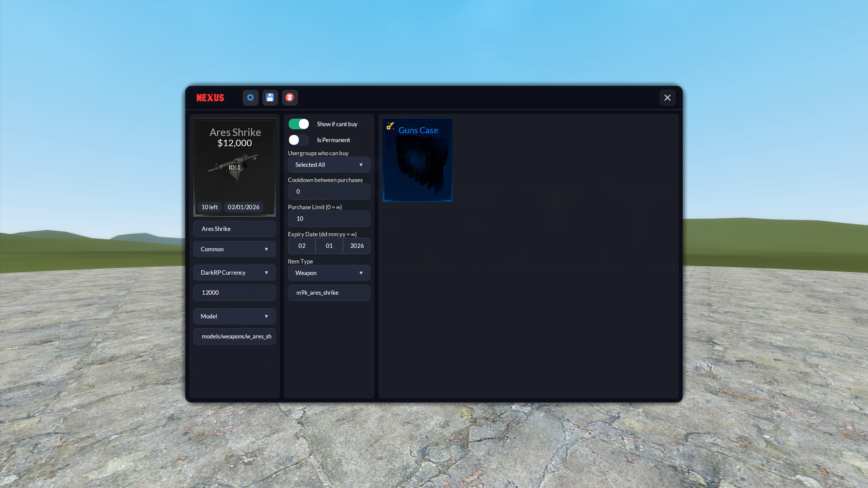Delete item using the red trash icon
Screen dimensions: 868x488
(x=290, y=98)
